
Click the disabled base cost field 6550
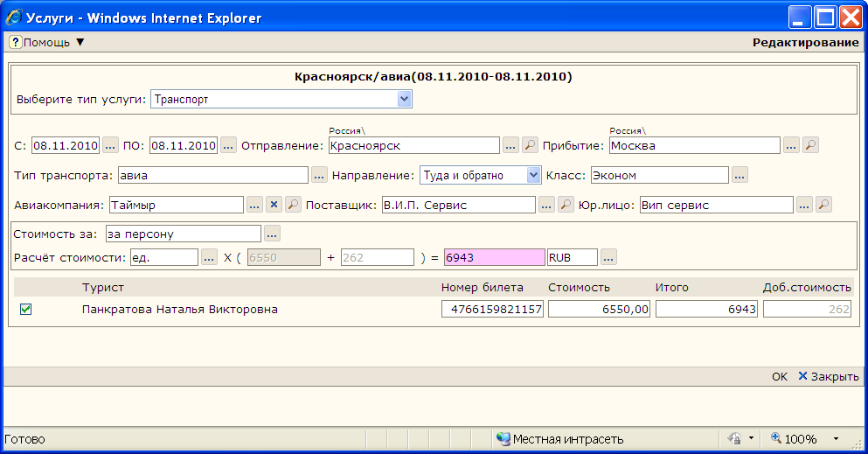pos(284,257)
